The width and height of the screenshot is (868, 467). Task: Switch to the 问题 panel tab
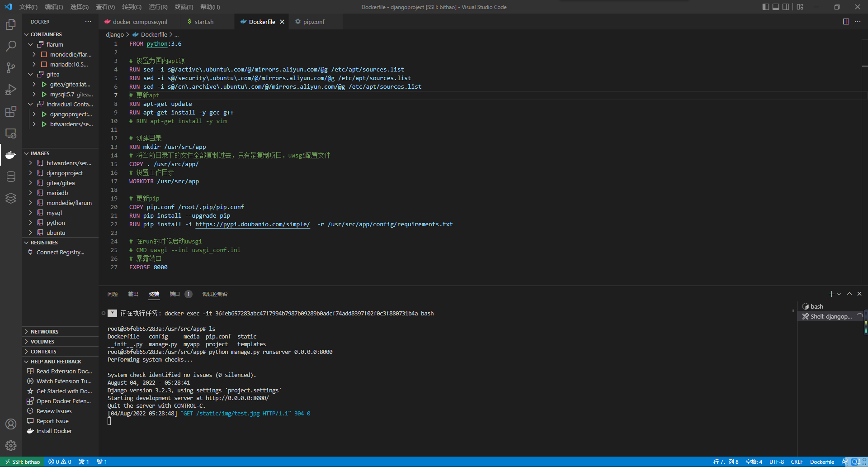(x=113, y=294)
